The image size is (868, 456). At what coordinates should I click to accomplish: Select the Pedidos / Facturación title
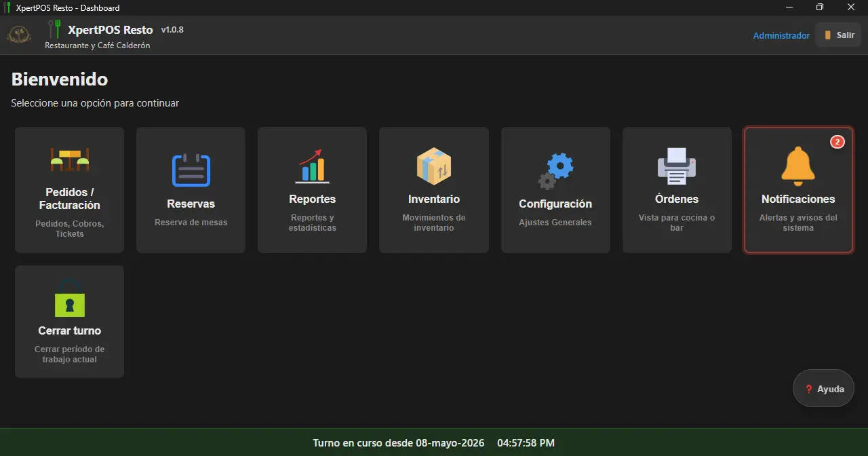[69, 199]
